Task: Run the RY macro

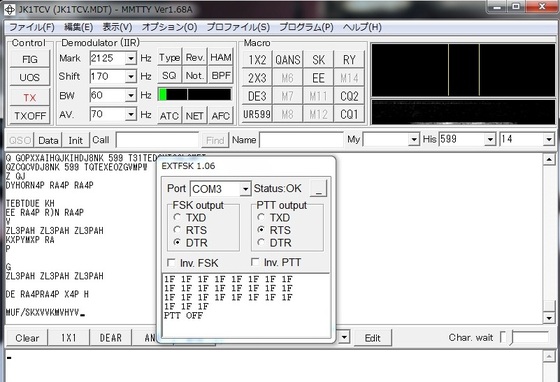Action: tap(349, 60)
